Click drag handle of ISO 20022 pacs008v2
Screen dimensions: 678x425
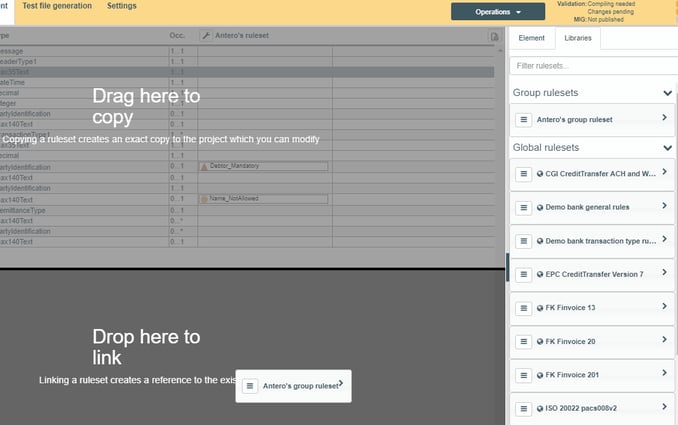click(x=524, y=409)
